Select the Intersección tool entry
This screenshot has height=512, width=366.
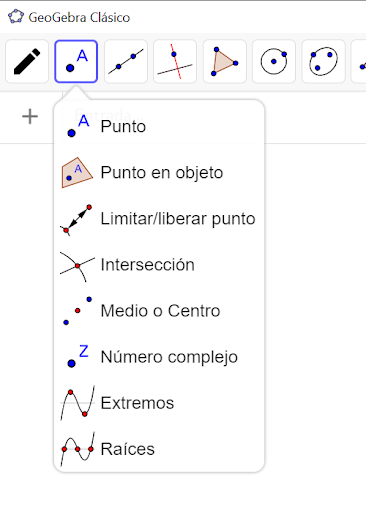coord(159,265)
